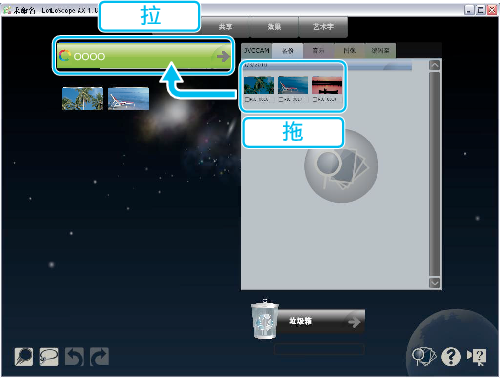
Task: Check the beach chair clip checkbox
Action: point(281,99)
